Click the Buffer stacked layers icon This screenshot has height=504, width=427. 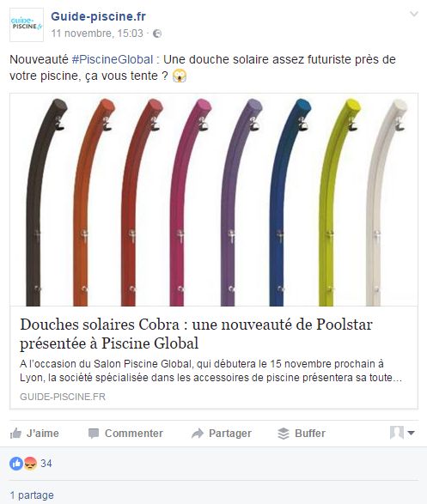point(284,434)
